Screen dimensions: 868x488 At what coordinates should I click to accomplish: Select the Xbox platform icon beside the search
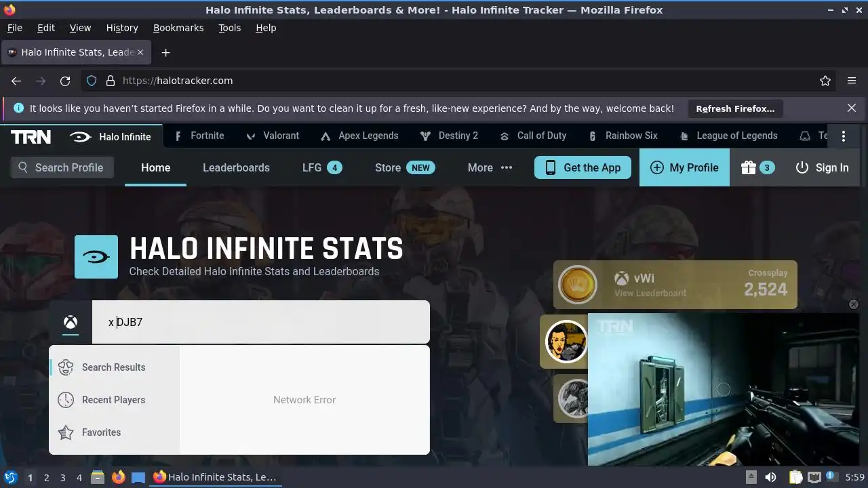(71, 322)
